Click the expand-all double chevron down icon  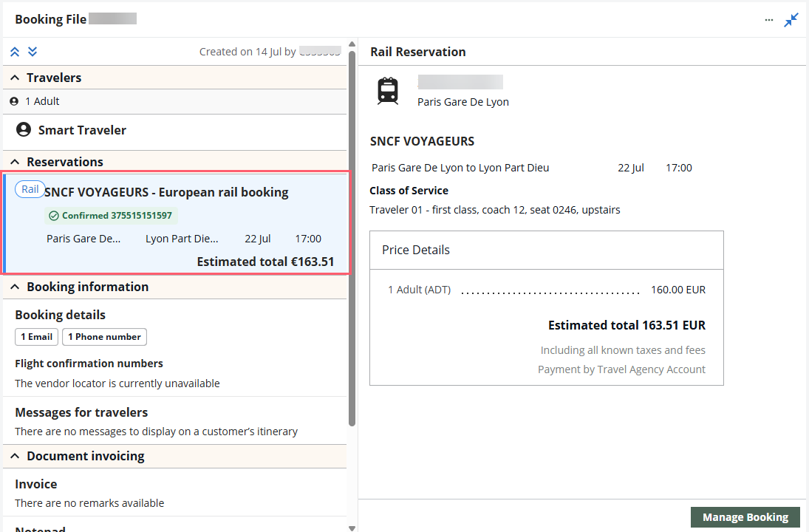[33, 52]
